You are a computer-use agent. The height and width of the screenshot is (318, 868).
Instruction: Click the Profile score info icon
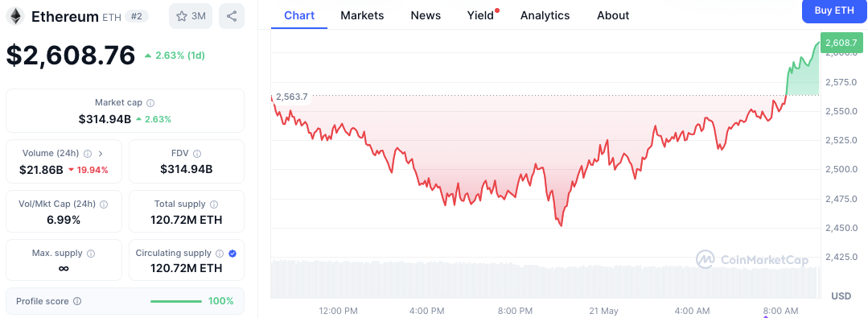[x=77, y=301]
